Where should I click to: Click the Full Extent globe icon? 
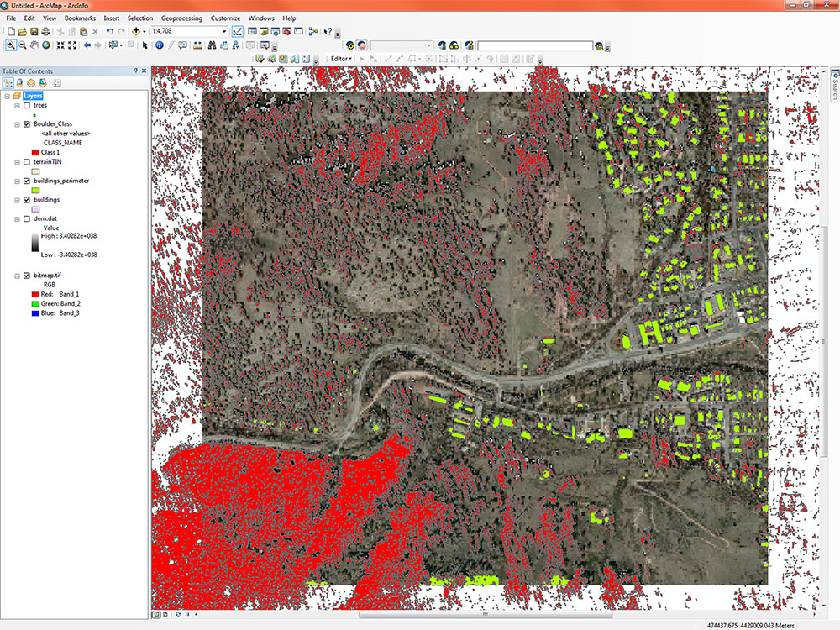pos(45,45)
